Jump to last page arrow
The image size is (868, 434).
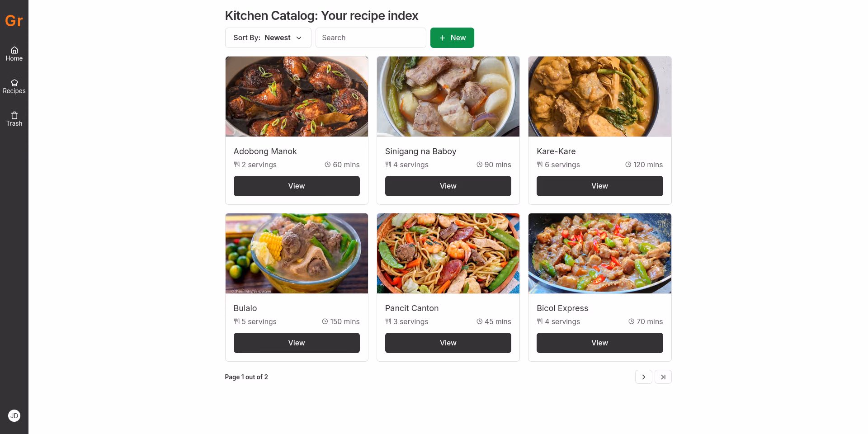[x=663, y=377]
